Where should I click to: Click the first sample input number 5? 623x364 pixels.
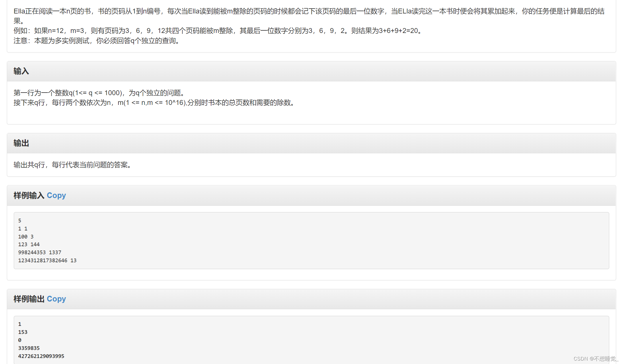(x=20, y=221)
